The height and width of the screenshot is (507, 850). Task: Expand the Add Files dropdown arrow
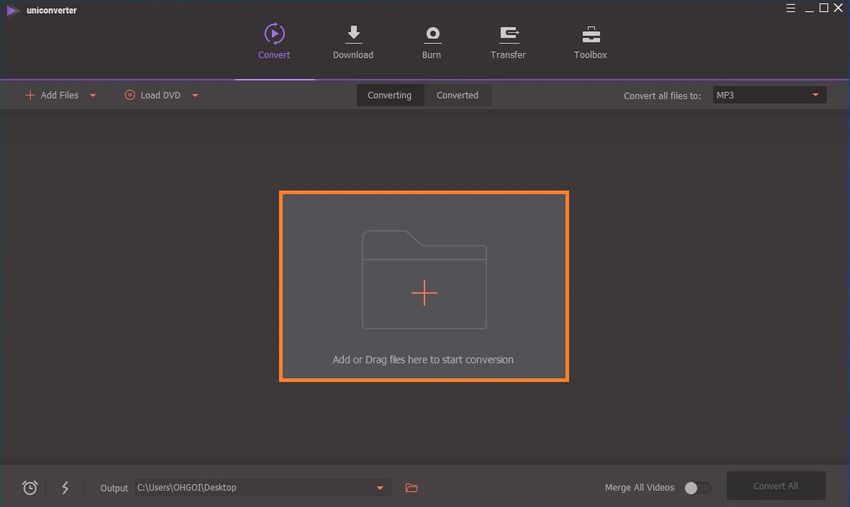coord(93,95)
